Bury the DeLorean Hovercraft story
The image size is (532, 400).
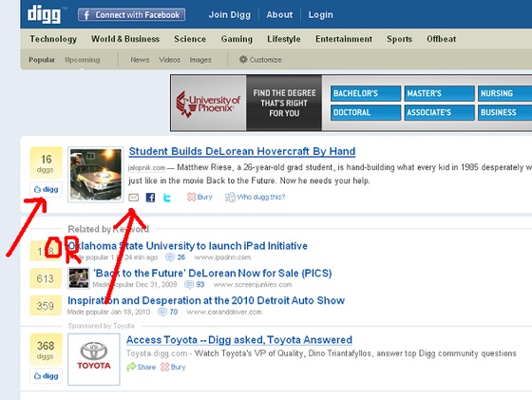pos(199,197)
